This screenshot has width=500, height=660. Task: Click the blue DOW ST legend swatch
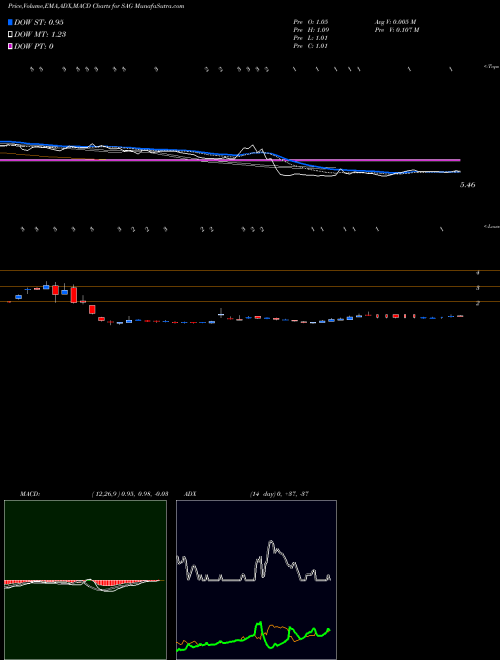pos(11,22)
